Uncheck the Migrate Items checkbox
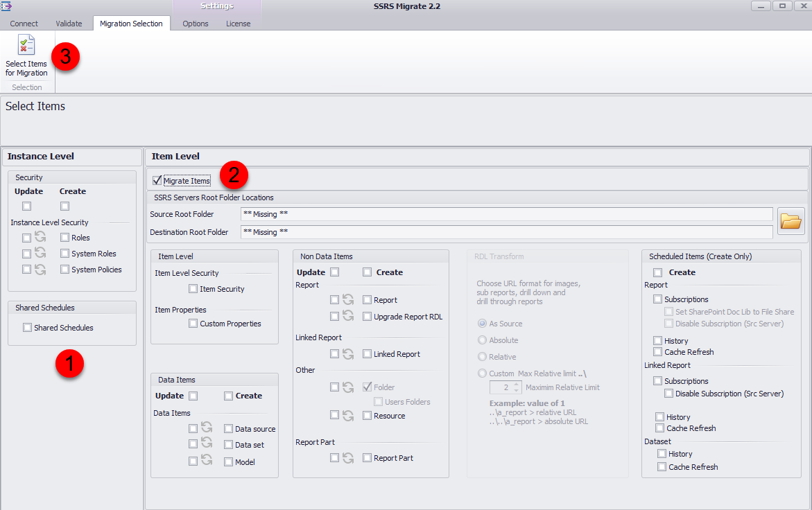Viewport: 812px width, 510px height. click(157, 181)
